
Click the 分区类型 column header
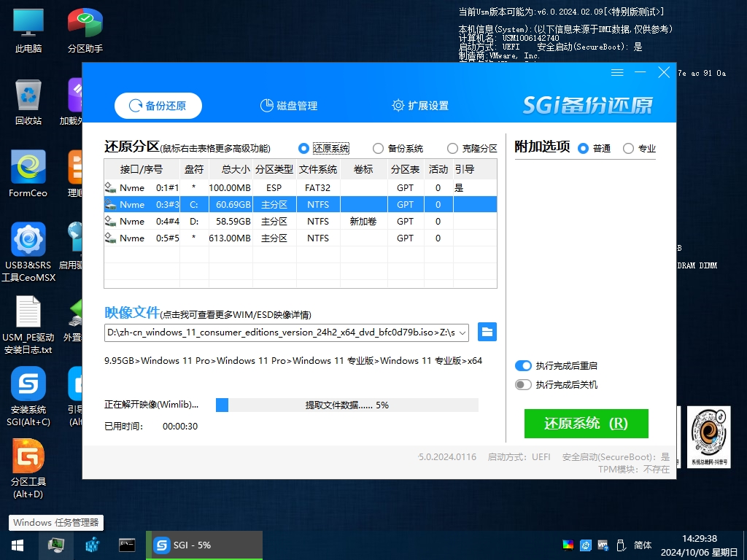(274, 169)
